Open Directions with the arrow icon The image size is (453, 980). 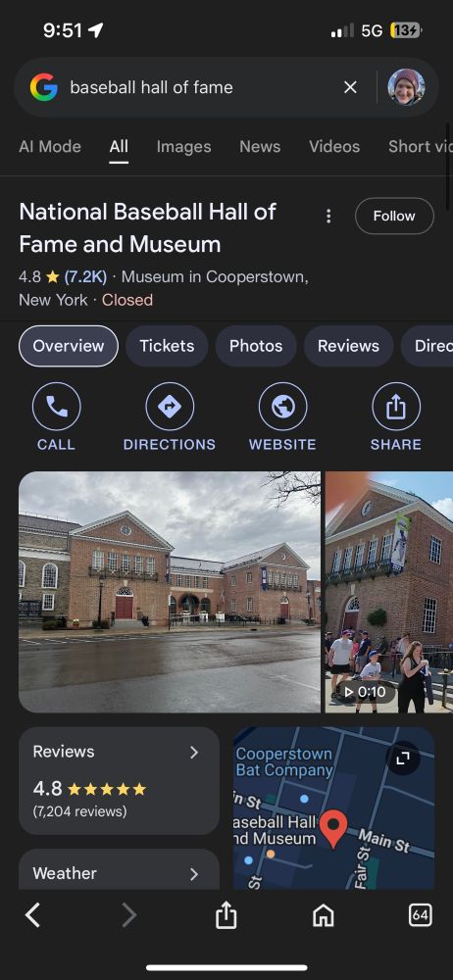pyautogui.click(x=170, y=407)
